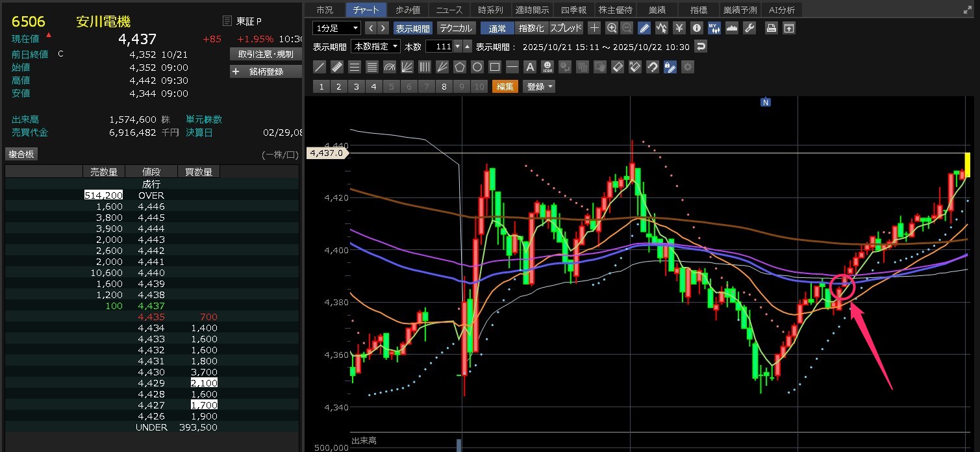Toggle the 指数化 display mode
This screenshot has height=452, width=980.
pyautogui.click(x=531, y=28)
